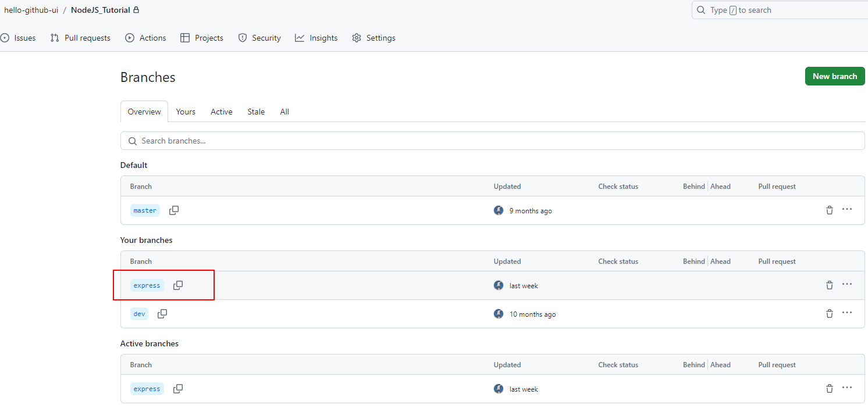
Task: Delete express branch in Active branches
Action: [830, 389]
